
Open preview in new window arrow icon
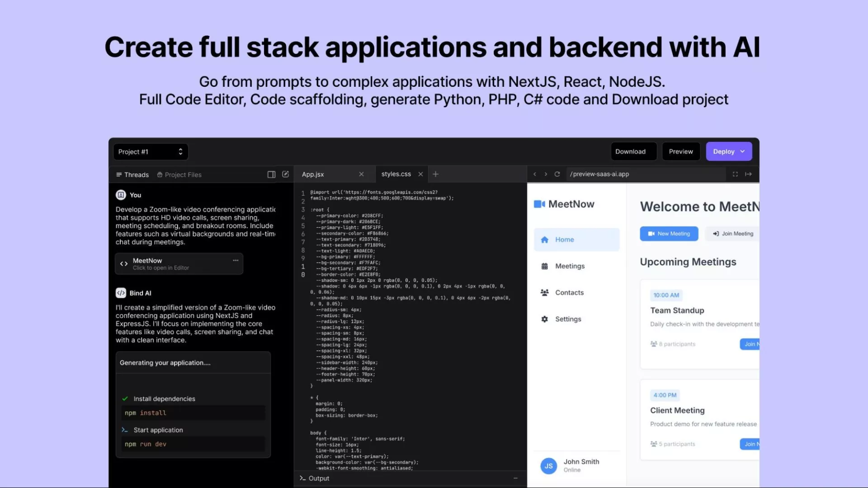pos(748,174)
